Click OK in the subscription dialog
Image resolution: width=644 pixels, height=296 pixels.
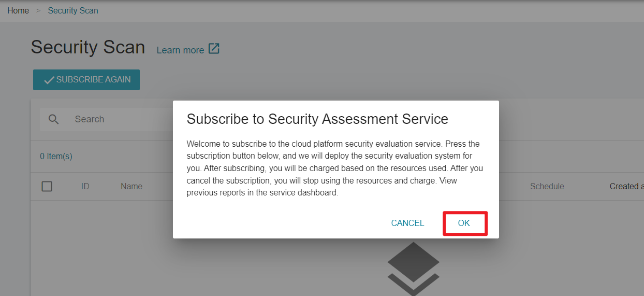click(464, 223)
